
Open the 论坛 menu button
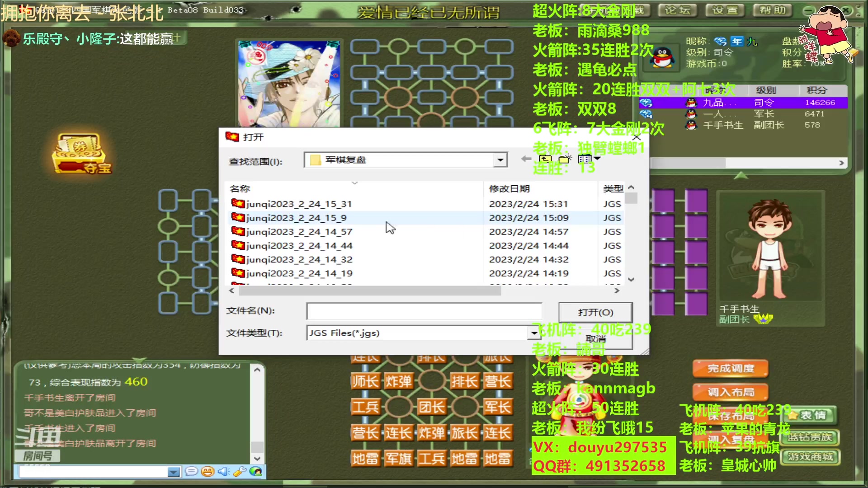click(x=677, y=10)
